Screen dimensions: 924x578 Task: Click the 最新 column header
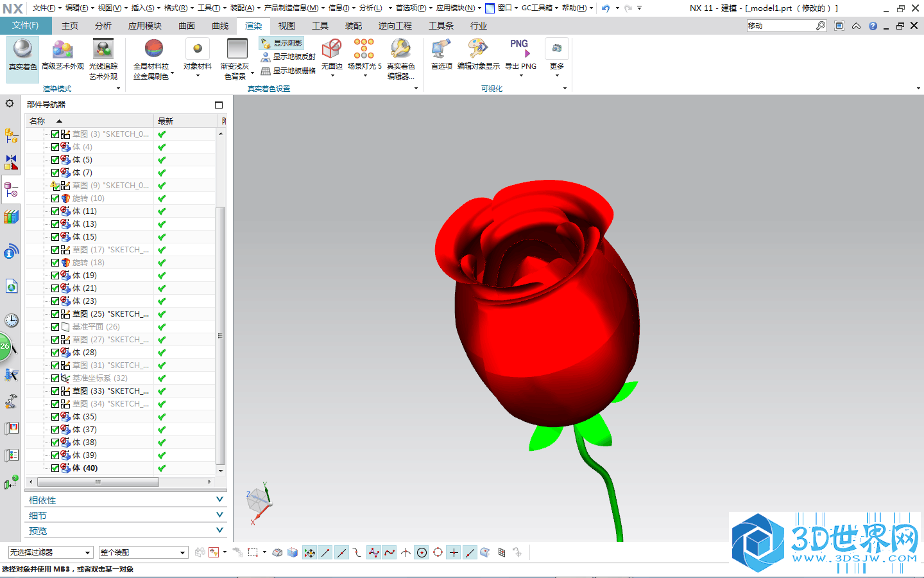186,121
